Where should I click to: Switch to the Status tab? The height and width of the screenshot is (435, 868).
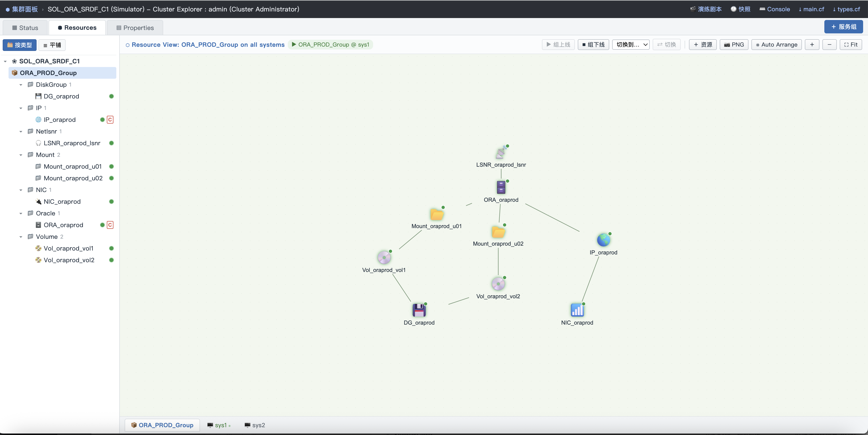(x=25, y=28)
